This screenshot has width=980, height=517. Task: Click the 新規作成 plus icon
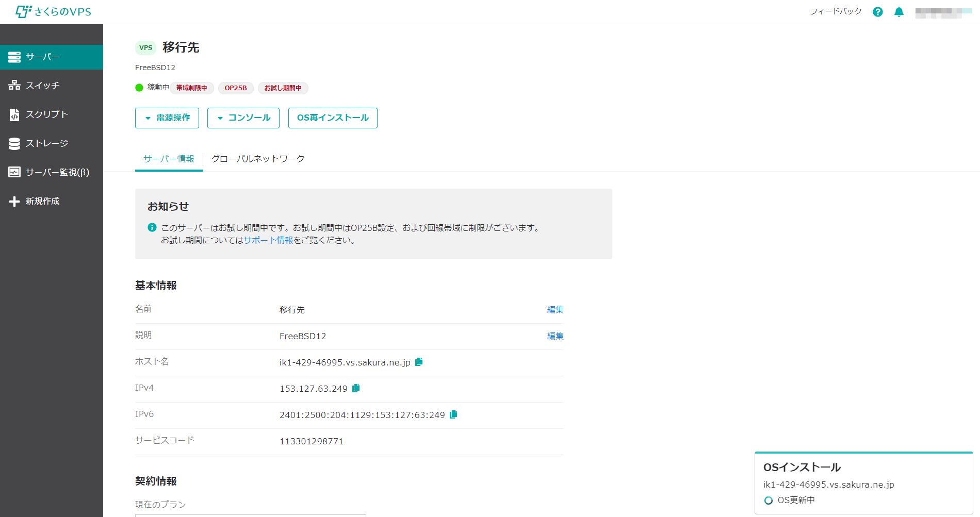click(x=14, y=201)
